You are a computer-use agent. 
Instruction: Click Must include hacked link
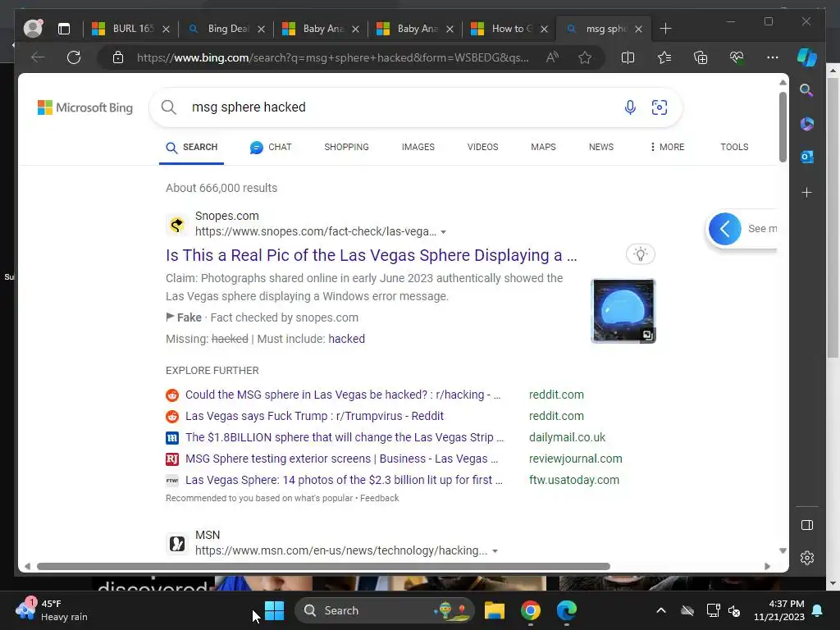(x=347, y=339)
